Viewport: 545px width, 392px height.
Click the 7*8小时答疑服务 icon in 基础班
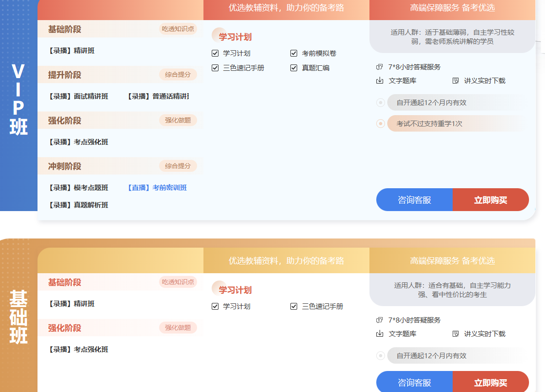[x=379, y=320]
